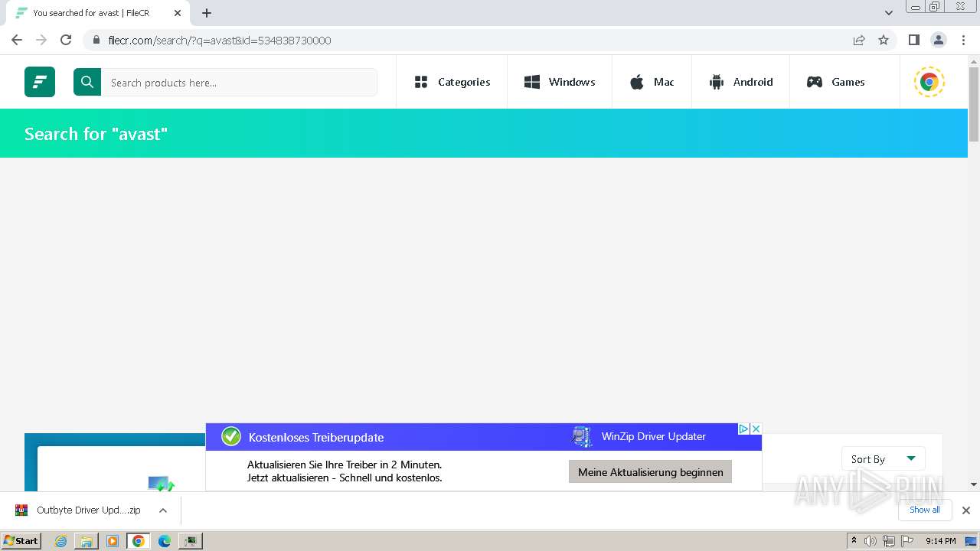Close the FileCR search tab
Screen dimensions: 980x551
[x=178, y=13]
